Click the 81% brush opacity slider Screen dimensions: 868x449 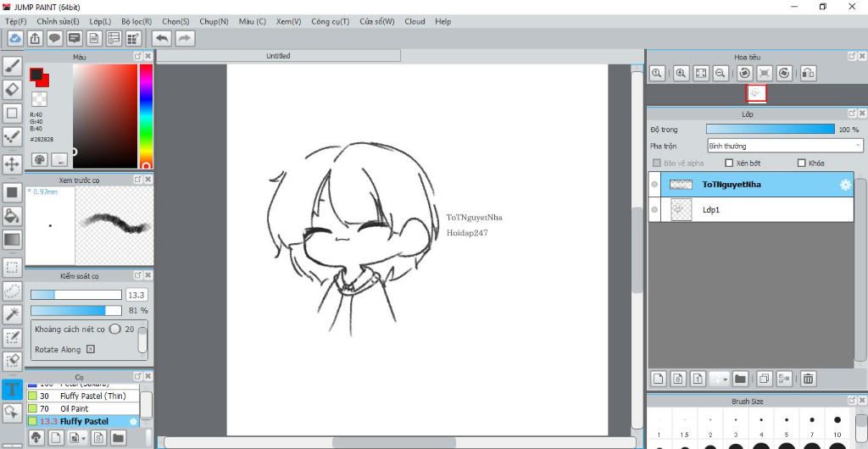76,310
